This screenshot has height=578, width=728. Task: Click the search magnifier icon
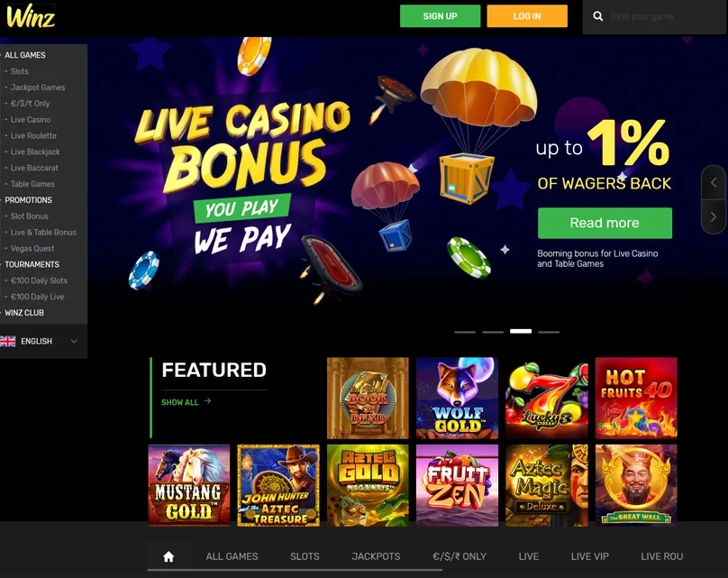coord(598,16)
